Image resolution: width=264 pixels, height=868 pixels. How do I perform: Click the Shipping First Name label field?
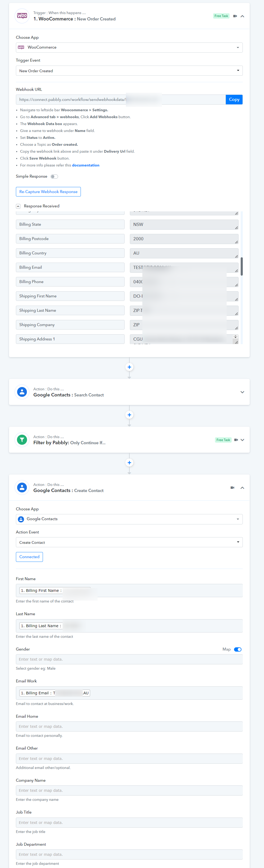[x=70, y=296]
